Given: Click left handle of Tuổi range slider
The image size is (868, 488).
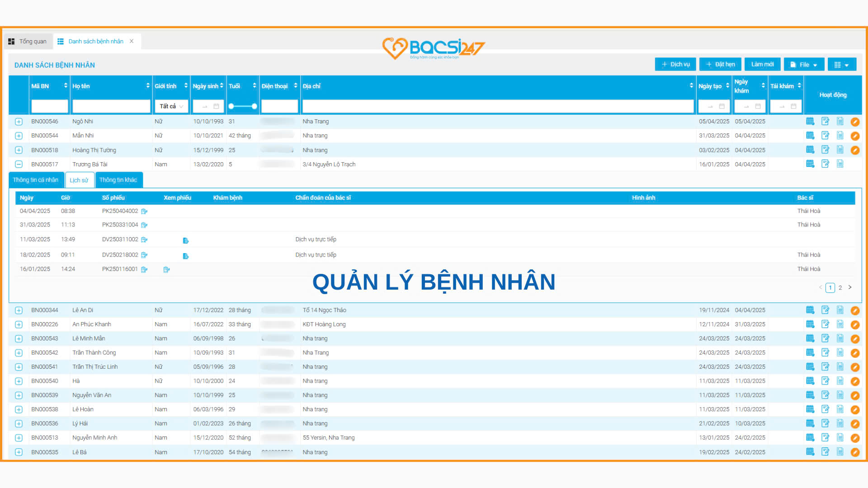Looking at the screenshot, I should (x=231, y=106).
